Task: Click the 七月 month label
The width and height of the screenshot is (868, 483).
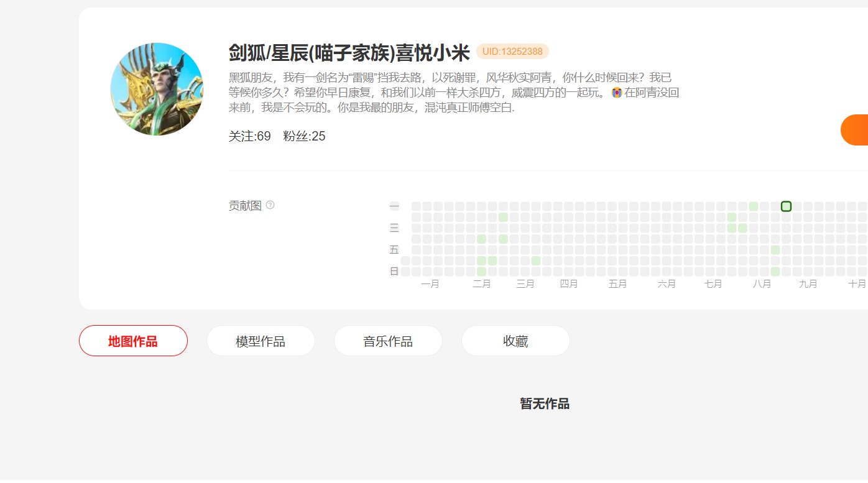Action: (713, 284)
